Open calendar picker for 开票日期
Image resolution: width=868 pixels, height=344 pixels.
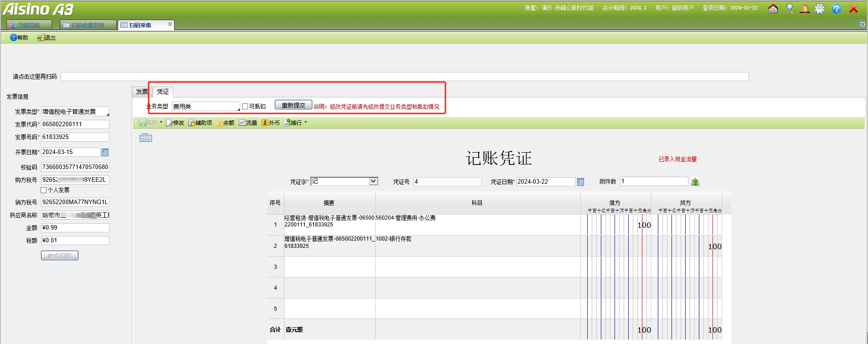[105, 153]
